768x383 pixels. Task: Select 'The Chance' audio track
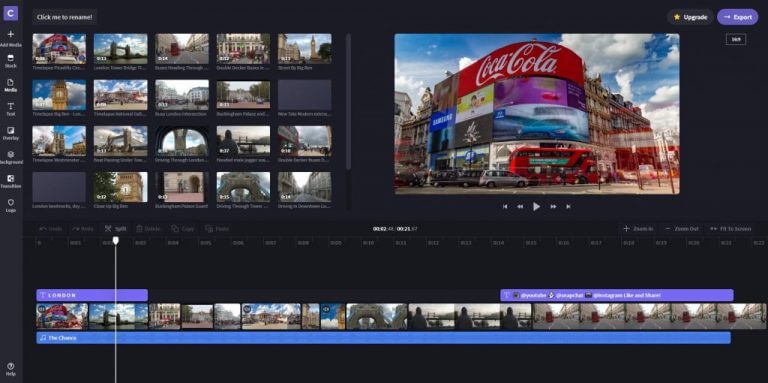pos(383,338)
